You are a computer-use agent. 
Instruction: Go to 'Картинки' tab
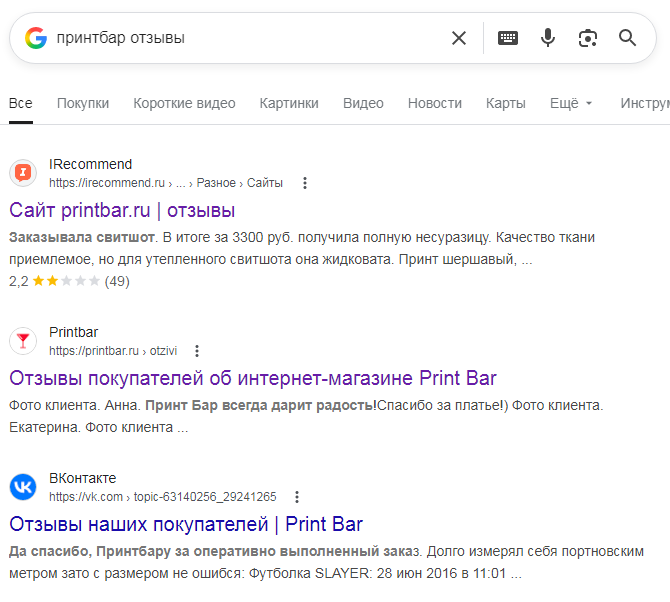[x=289, y=103]
